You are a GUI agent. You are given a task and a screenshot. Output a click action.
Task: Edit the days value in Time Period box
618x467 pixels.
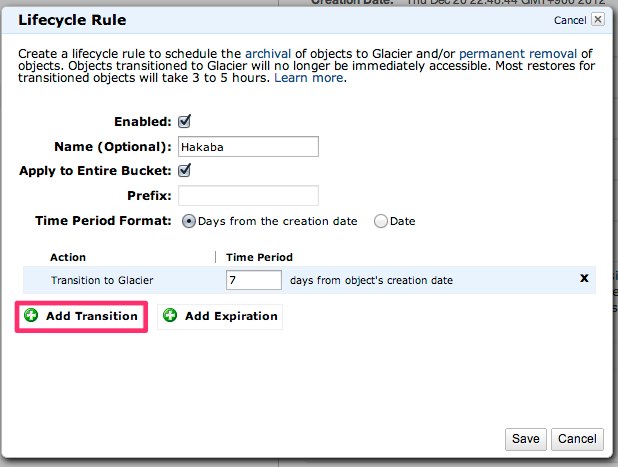pos(254,280)
